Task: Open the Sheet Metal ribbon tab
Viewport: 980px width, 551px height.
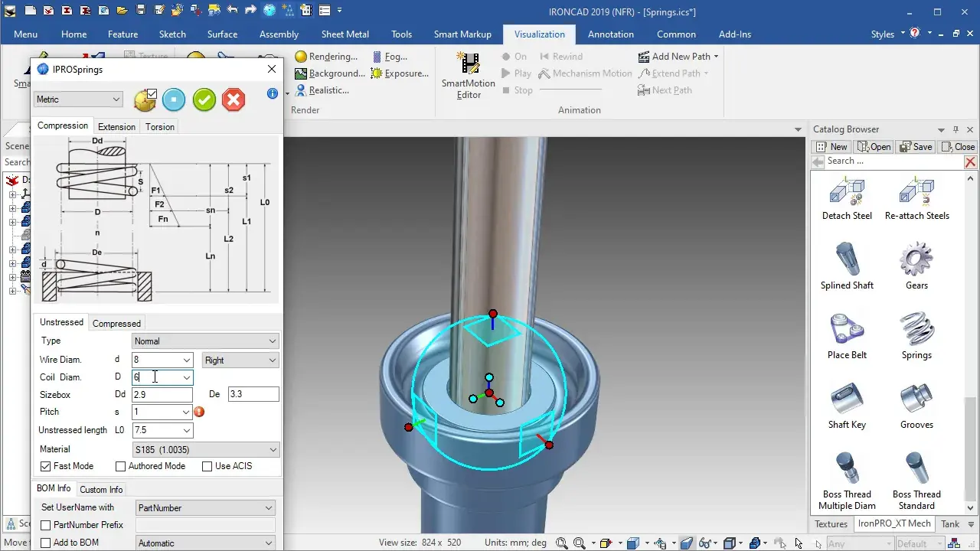Action: (345, 34)
